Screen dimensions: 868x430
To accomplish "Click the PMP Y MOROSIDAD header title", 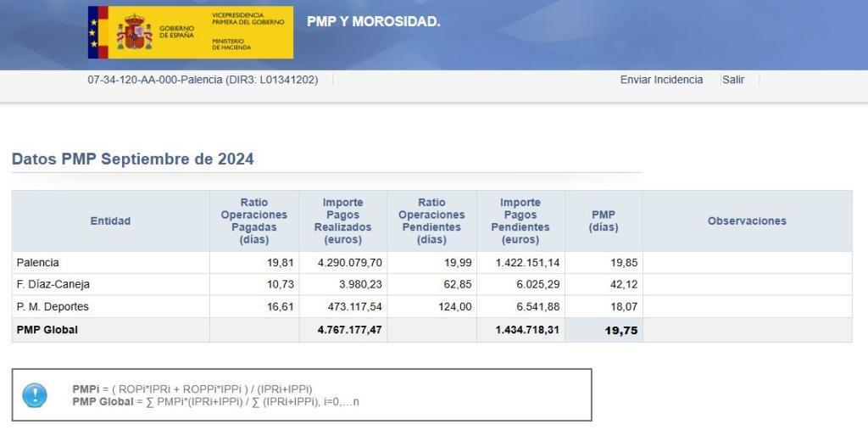I will pos(373,21).
